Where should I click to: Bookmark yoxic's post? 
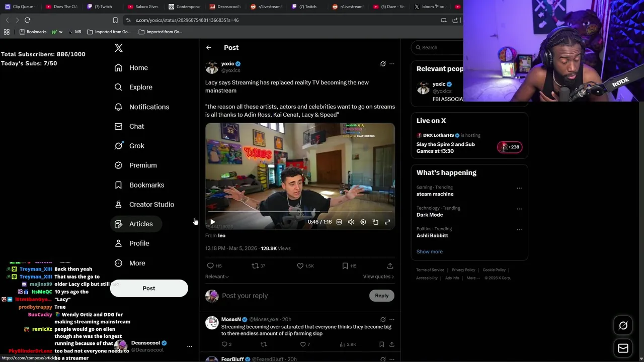345,266
